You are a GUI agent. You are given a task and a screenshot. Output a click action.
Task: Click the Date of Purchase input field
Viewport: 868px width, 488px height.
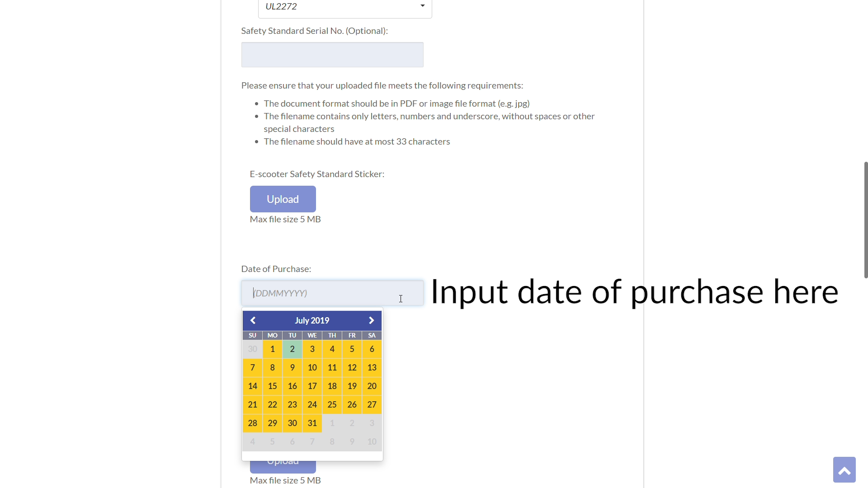click(332, 292)
